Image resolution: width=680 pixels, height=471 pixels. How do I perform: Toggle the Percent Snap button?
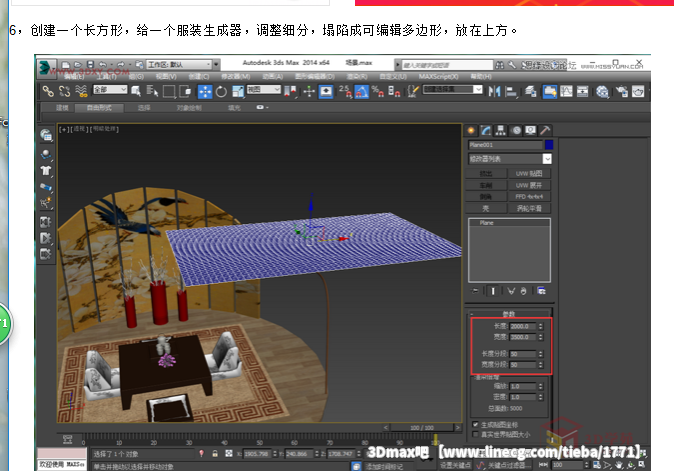coord(377,91)
